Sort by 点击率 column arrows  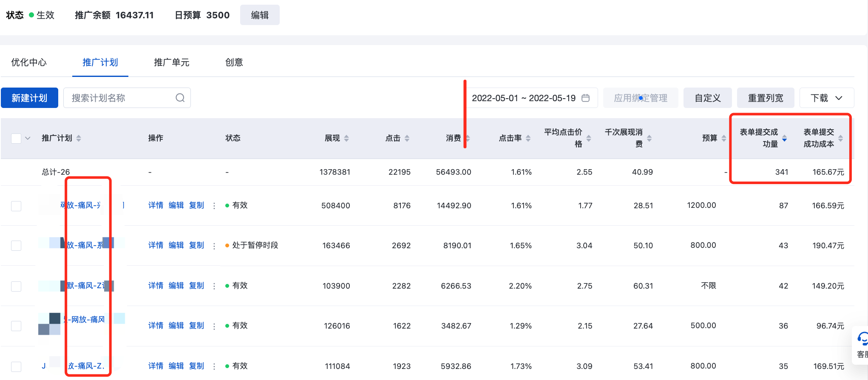tap(528, 138)
